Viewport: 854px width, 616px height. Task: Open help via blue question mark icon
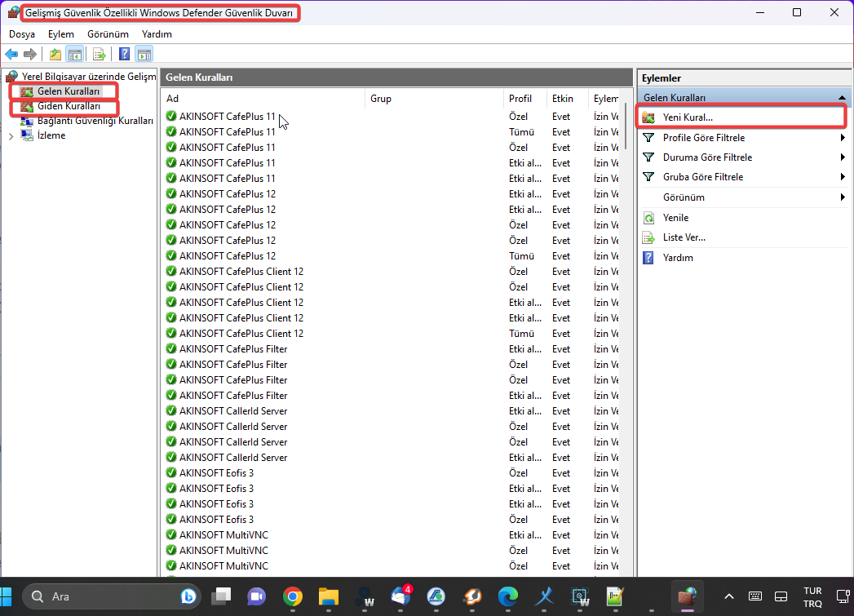pyautogui.click(x=125, y=54)
